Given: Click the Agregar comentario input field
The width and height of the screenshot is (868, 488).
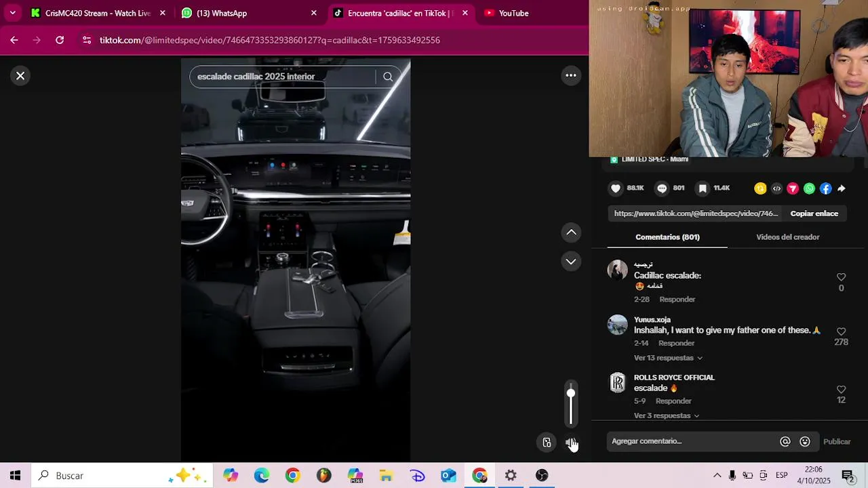Looking at the screenshot, I should (692, 441).
